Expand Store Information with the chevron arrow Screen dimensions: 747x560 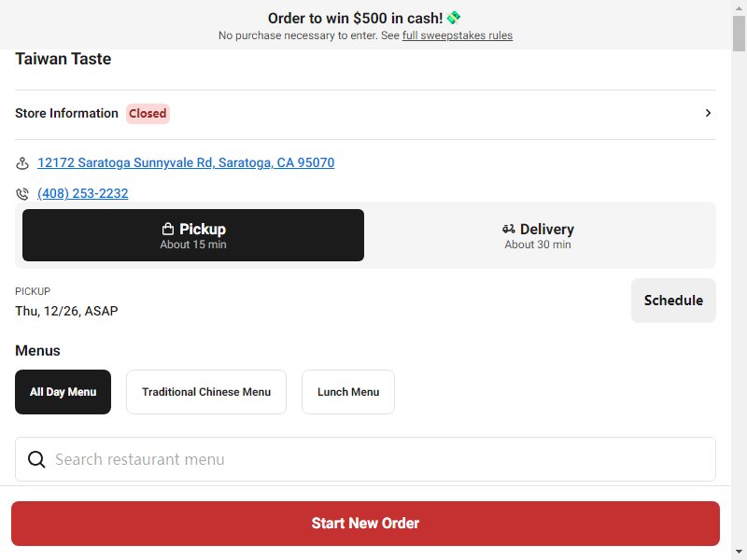(x=708, y=113)
